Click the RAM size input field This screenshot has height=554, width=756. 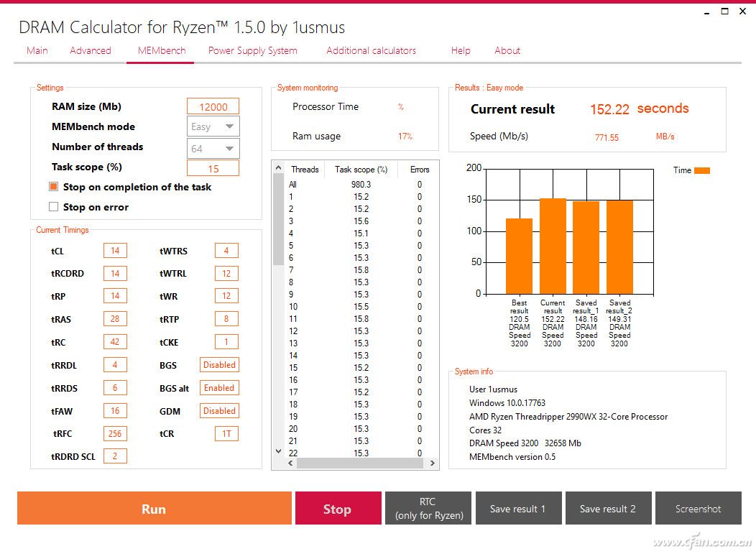[213, 106]
